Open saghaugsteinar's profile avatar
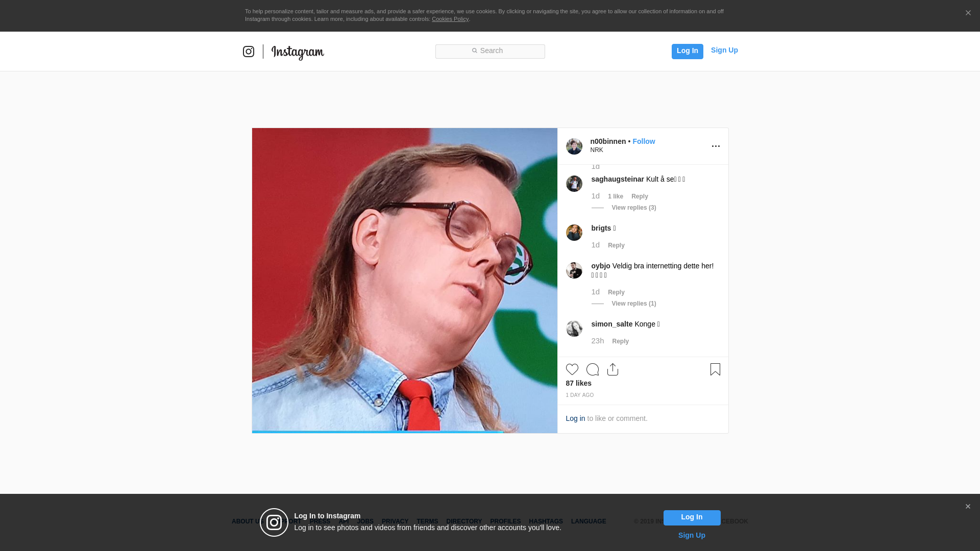Screen dimensions: 980x551 tap(574, 184)
